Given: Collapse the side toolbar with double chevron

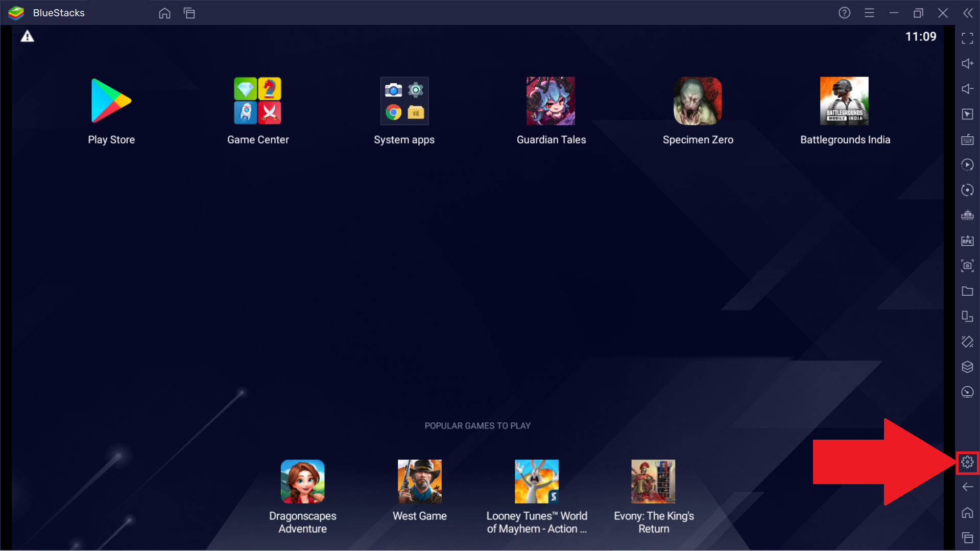Looking at the screenshot, I should coord(967,13).
